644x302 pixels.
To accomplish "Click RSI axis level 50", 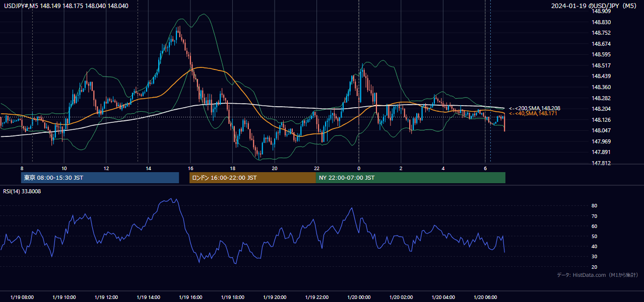I will (595, 236).
